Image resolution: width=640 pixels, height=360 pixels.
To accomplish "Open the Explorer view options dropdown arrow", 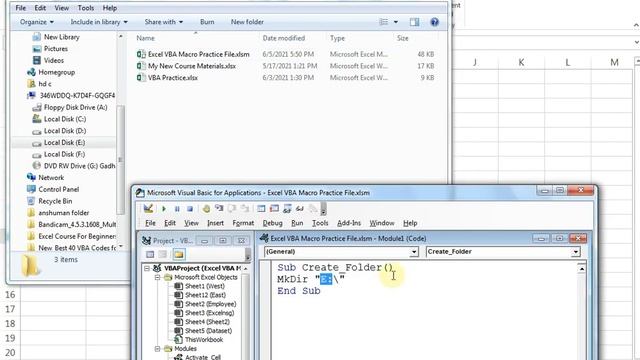I will click(396, 22).
